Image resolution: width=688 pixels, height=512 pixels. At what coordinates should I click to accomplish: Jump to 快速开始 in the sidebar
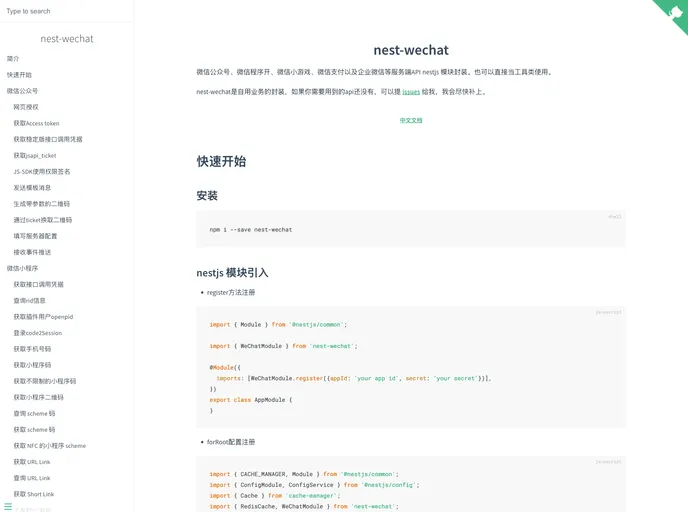pyautogui.click(x=19, y=75)
